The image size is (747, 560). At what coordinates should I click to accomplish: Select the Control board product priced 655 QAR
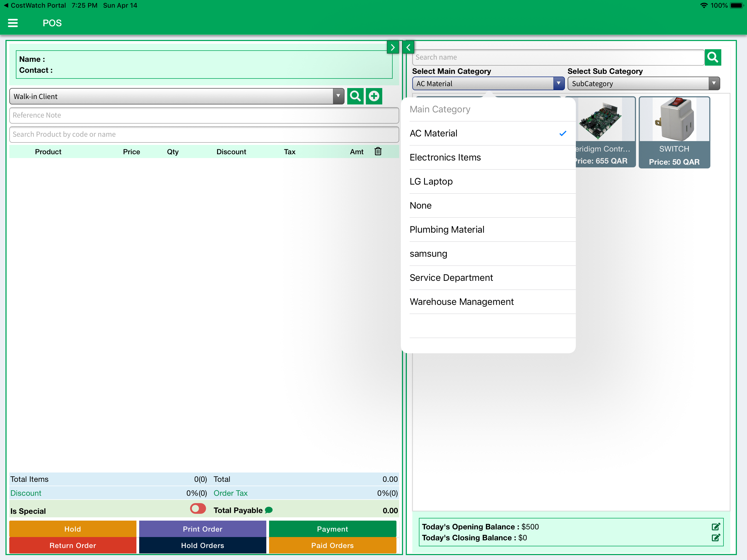point(605,132)
